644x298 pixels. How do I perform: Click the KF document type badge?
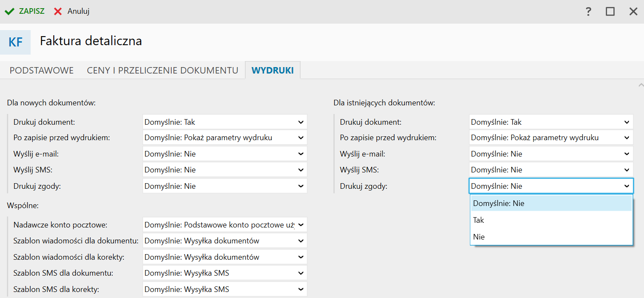tap(15, 42)
